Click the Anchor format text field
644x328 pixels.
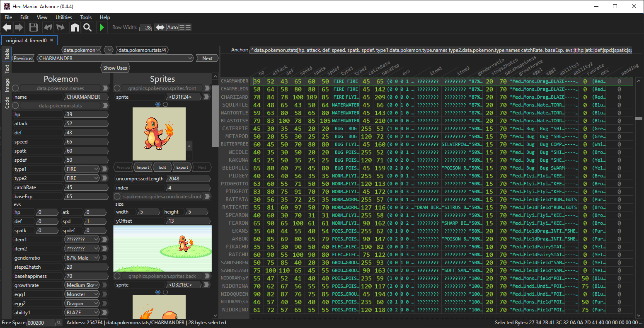tap(441, 50)
